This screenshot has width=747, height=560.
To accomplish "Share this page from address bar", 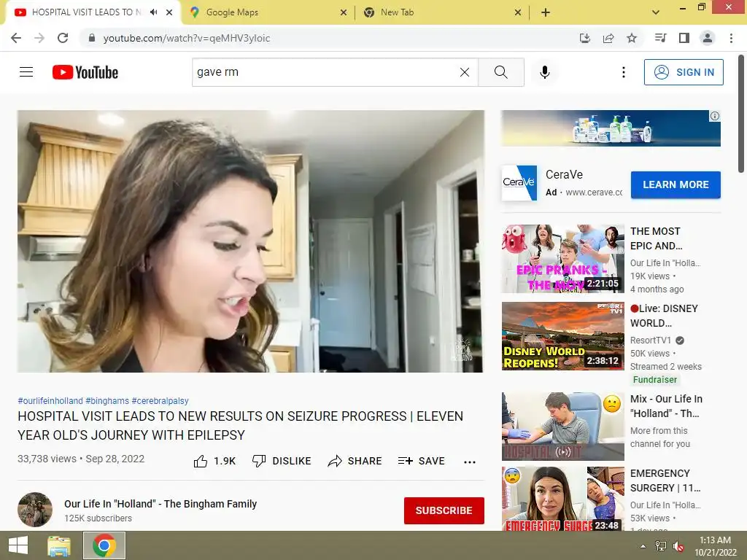I will coord(608,38).
